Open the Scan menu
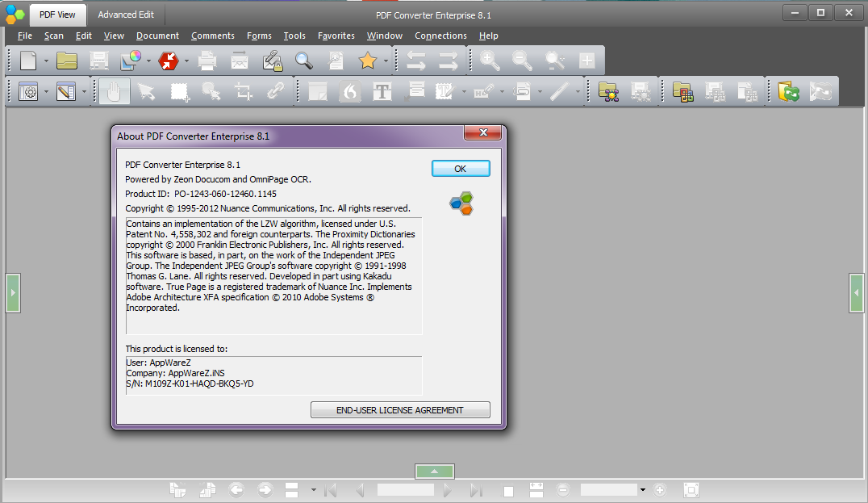This screenshot has width=868, height=503. (x=54, y=36)
